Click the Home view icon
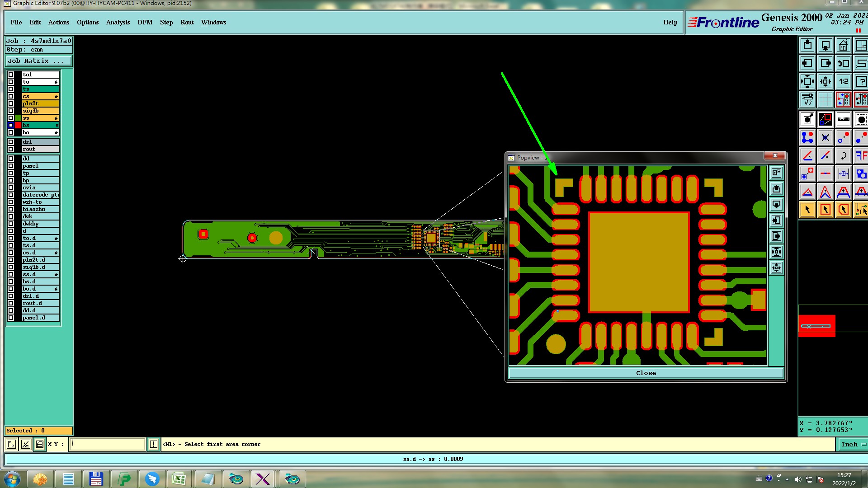868x488 pixels. click(x=843, y=46)
